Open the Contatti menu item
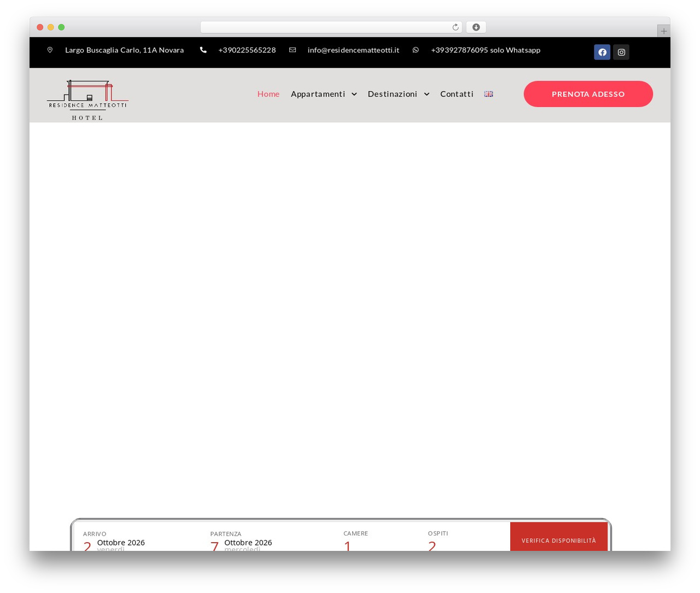Screen dimensions: 700x593 click(457, 94)
